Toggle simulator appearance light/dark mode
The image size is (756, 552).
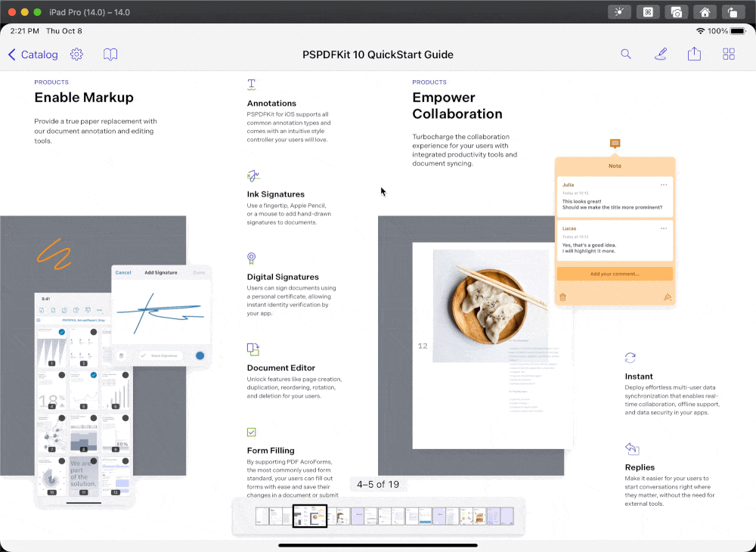coord(619,12)
